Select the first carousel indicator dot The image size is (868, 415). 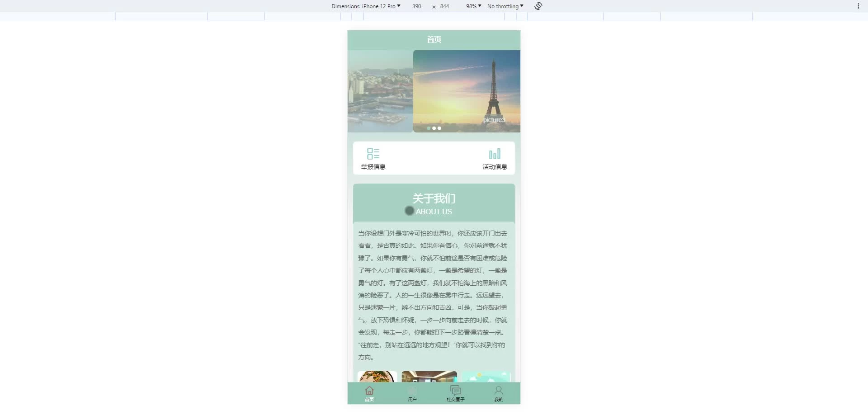click(429, 128)
